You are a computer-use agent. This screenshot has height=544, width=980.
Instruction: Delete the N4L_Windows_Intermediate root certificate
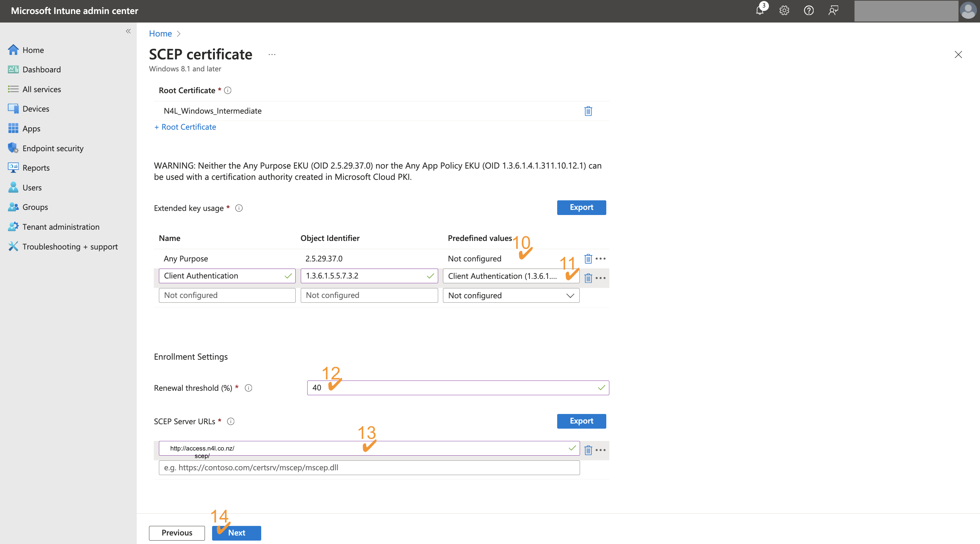tap(588, 111)
